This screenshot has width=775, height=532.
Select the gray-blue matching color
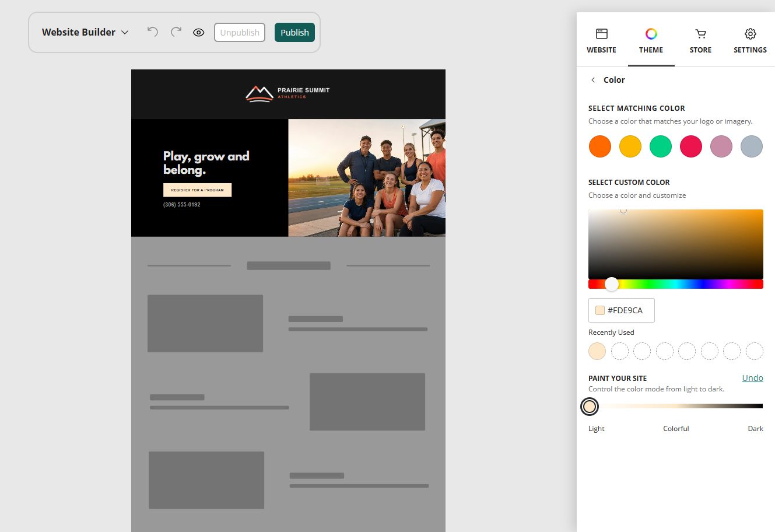tap(752, 146)
